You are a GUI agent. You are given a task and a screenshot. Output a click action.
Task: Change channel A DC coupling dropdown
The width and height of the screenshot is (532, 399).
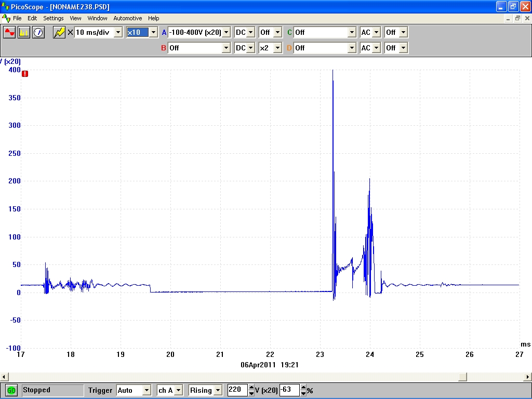[x=251, y=32]
